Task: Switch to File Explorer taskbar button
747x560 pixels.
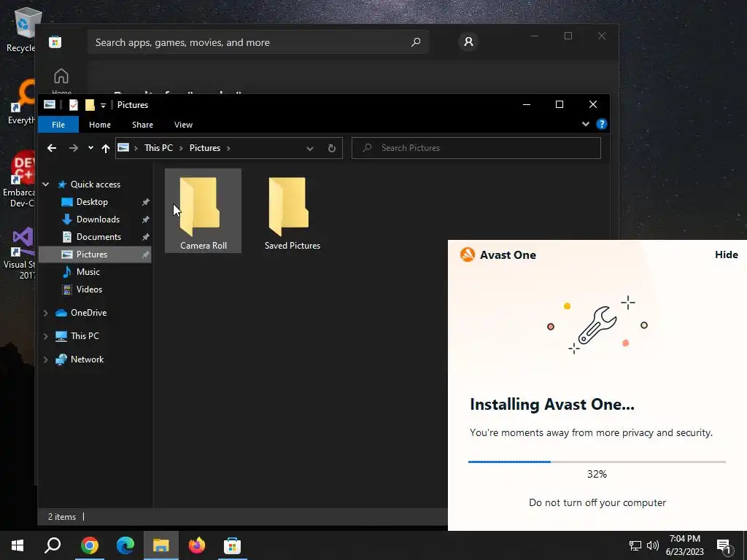Action: coord(161,545)
